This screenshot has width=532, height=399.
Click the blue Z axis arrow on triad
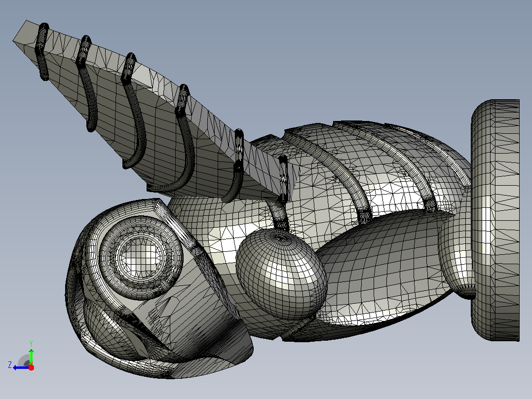click(21, 367)
